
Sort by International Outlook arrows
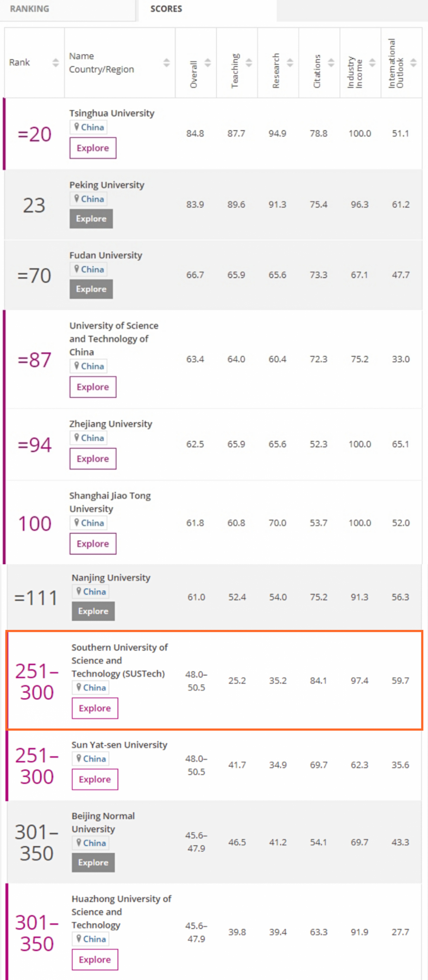(413, 63)
